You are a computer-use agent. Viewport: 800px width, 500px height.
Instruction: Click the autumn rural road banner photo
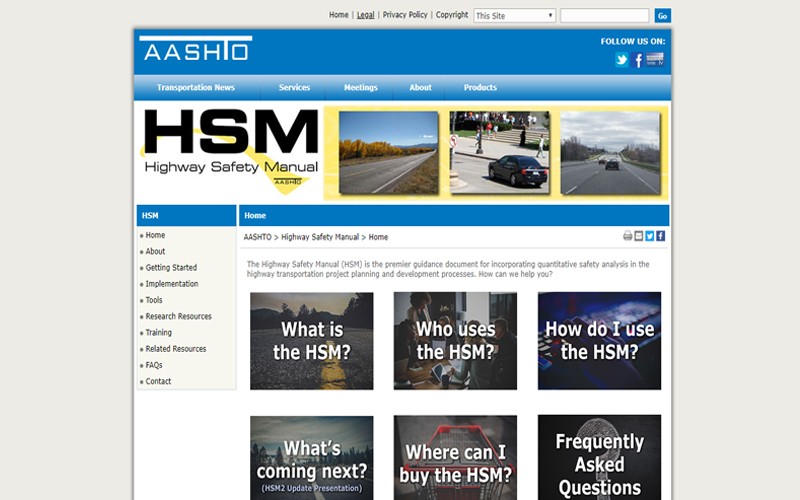click(x=388, y=152)
